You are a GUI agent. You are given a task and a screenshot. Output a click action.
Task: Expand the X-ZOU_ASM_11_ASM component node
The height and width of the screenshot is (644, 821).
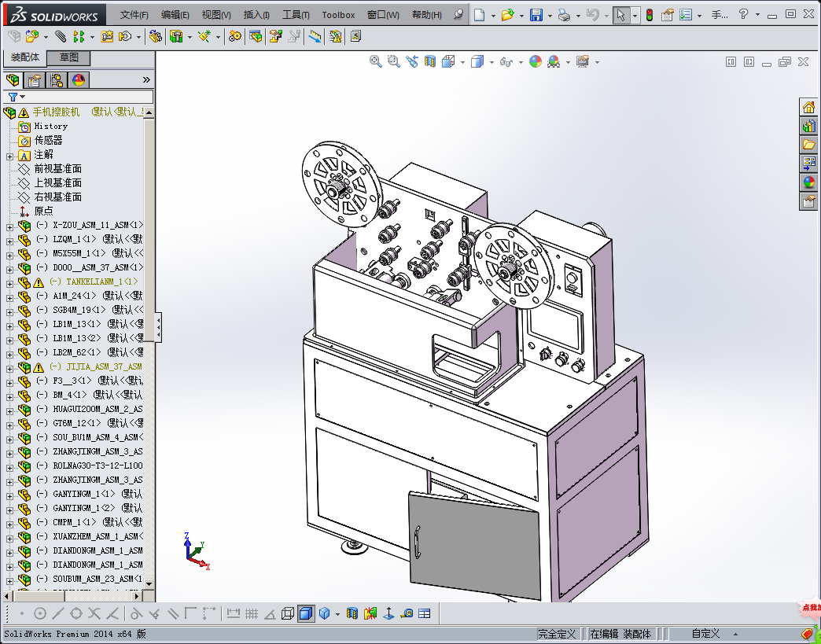[9, 226]
